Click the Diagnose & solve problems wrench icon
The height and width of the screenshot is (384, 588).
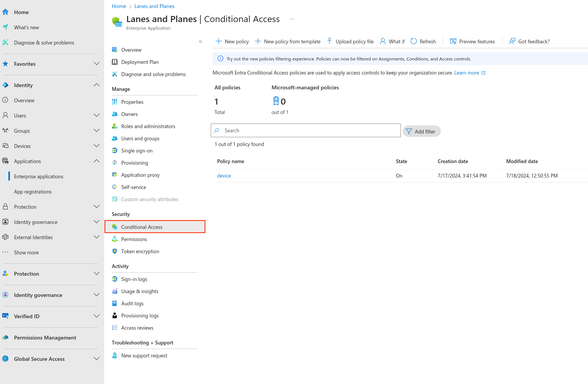tap(5, 43)
